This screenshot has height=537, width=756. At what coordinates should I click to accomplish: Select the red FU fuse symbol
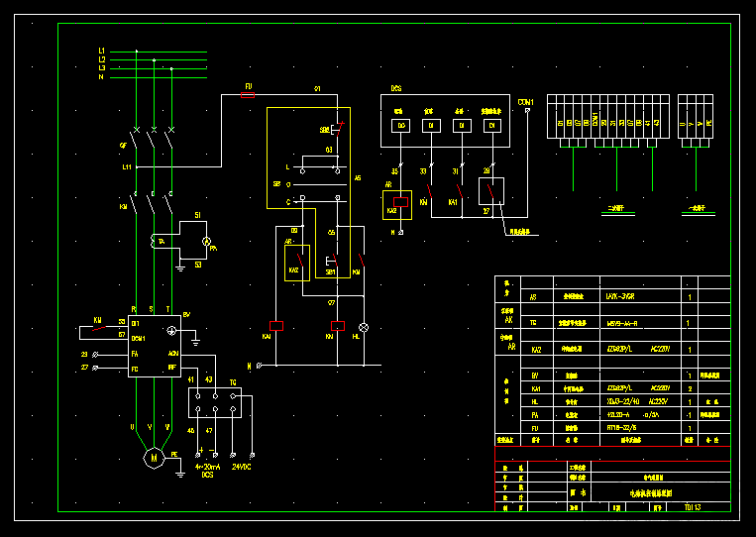pos(248,95)
